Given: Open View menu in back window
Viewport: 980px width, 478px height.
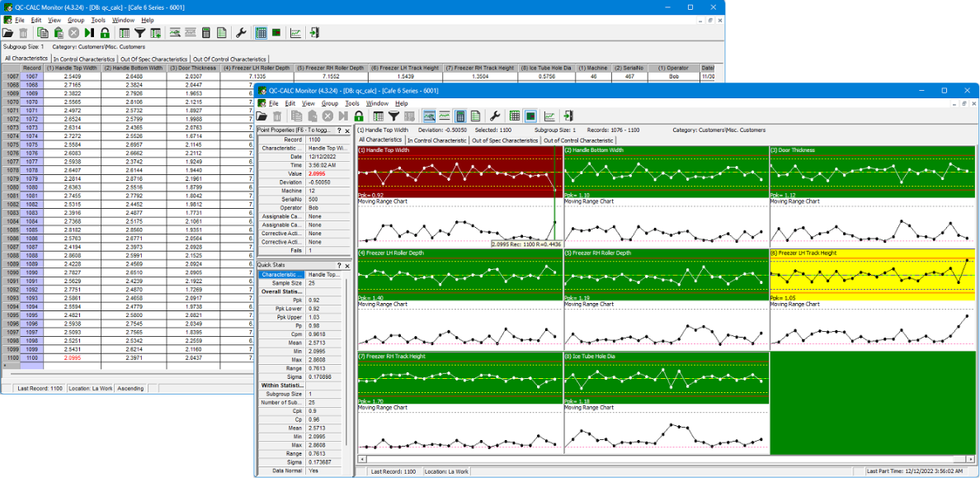Looking at the screenshot, I should click(54, 20).
